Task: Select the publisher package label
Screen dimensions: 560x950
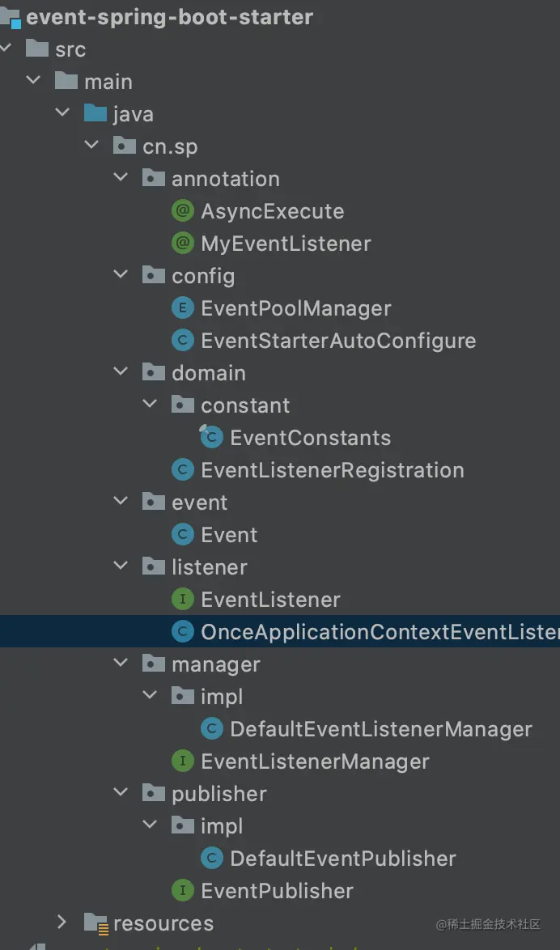Action: pos(219,795)
